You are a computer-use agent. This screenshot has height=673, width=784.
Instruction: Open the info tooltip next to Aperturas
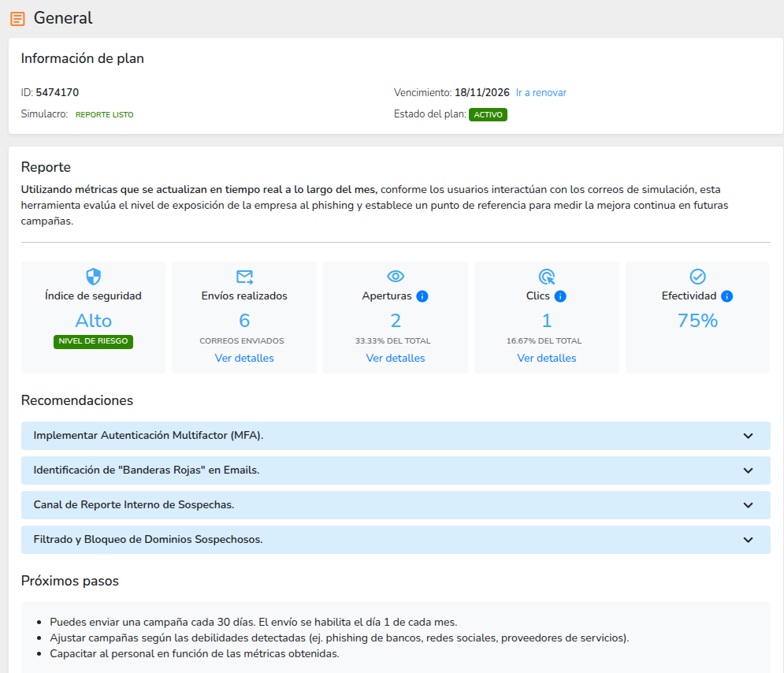(422, 296)
